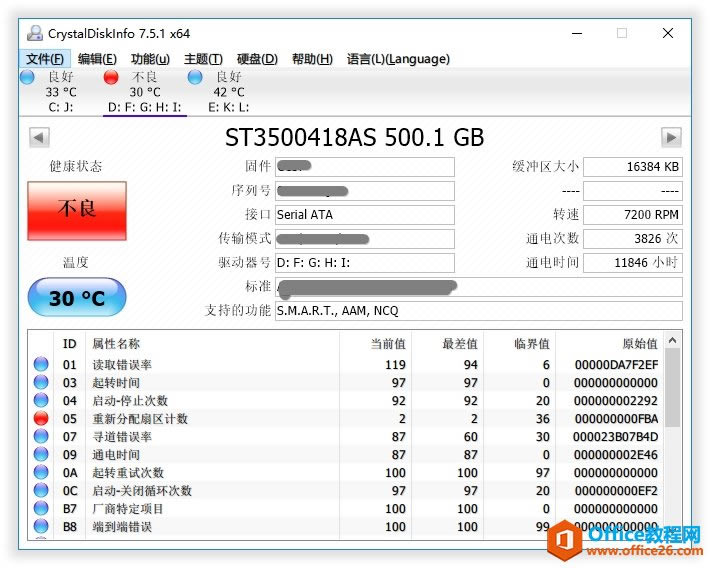Select the E: K: L: disk status icon

click(x=195, y=77)
